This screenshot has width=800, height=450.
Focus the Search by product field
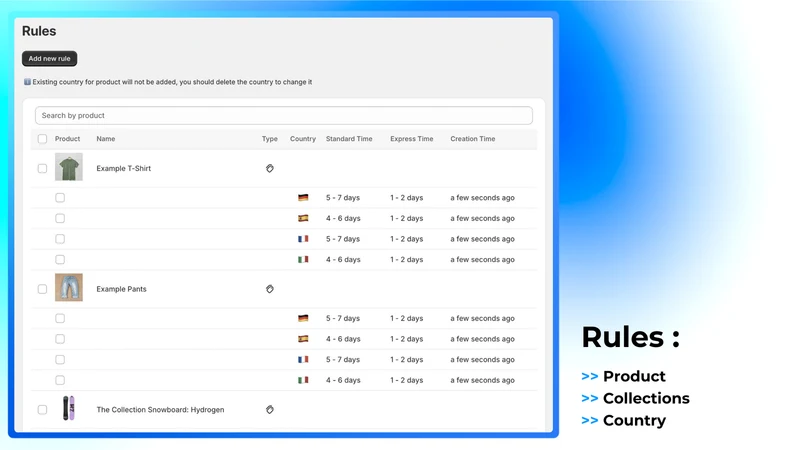(284, 115)
